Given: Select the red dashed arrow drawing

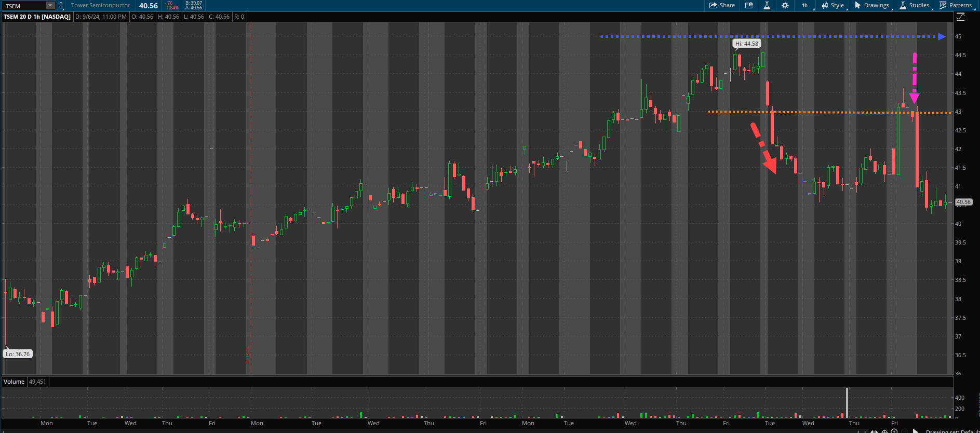Looking at the screenshot, I should 762,146.
